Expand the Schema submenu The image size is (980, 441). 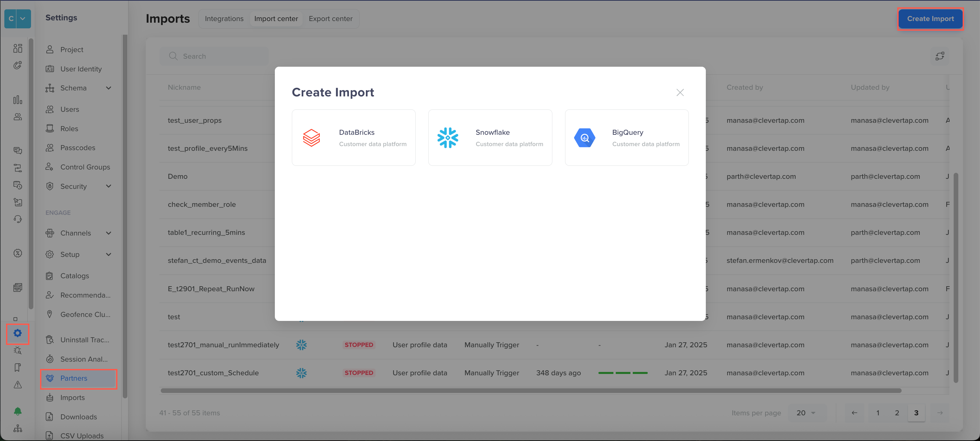[108, 88]
